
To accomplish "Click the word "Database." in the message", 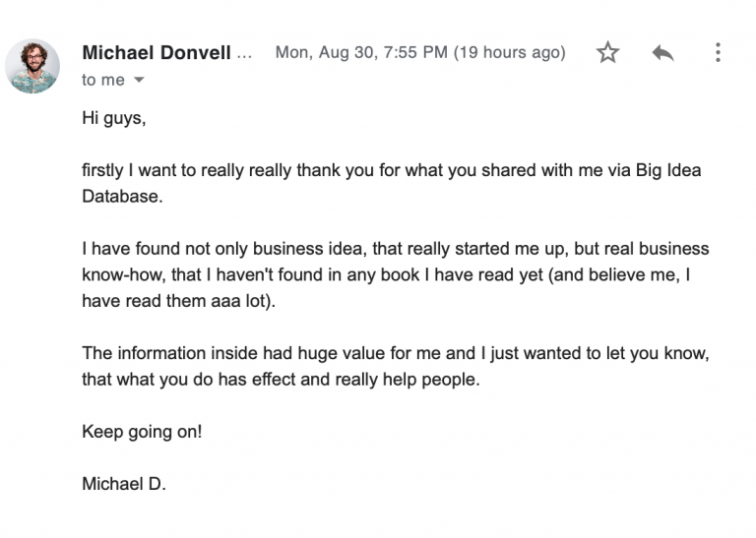I will (x=122, y=197).
